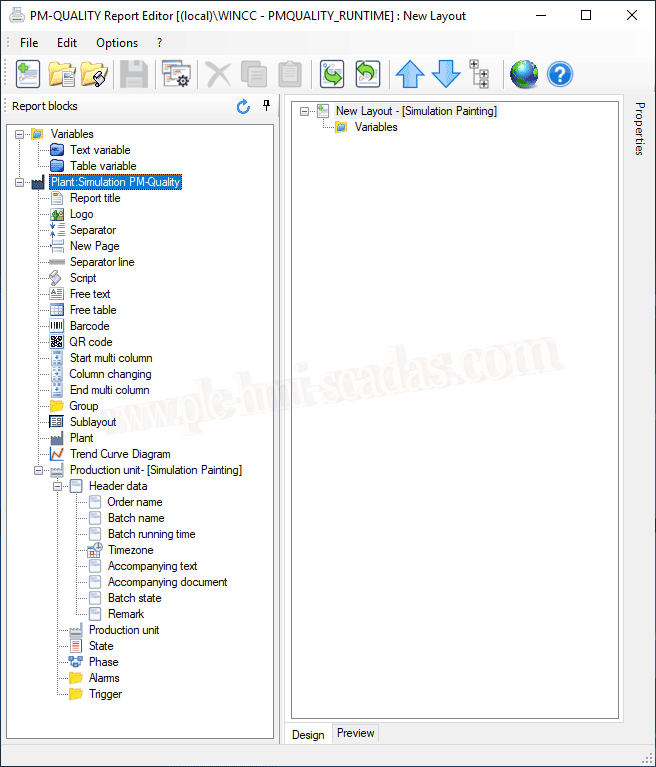Click the globe language icon
The image size is (656, 767).
click(x=523, y=74)
